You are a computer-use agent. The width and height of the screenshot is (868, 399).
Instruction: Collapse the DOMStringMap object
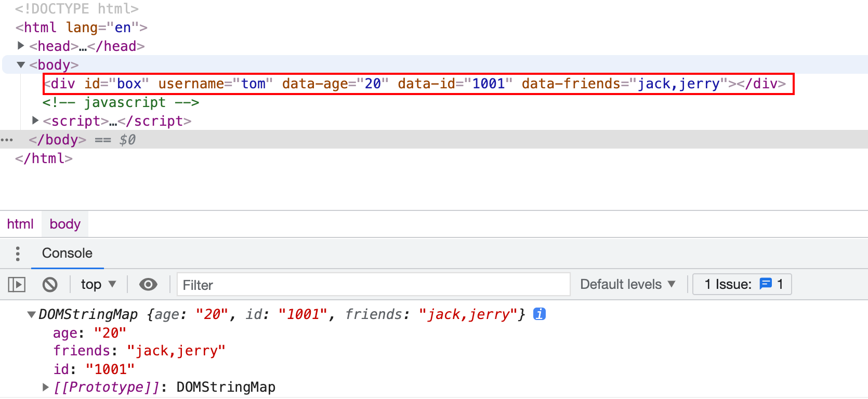(31, 314)
